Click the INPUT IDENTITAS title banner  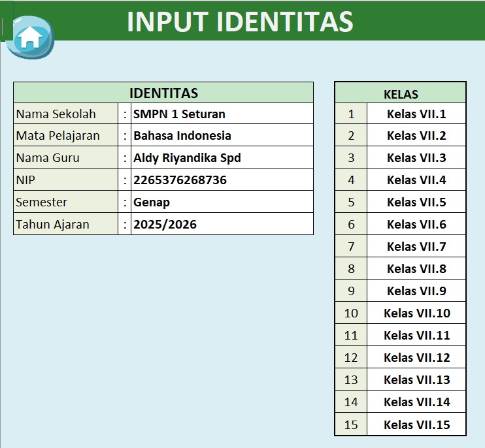[241, 21]
